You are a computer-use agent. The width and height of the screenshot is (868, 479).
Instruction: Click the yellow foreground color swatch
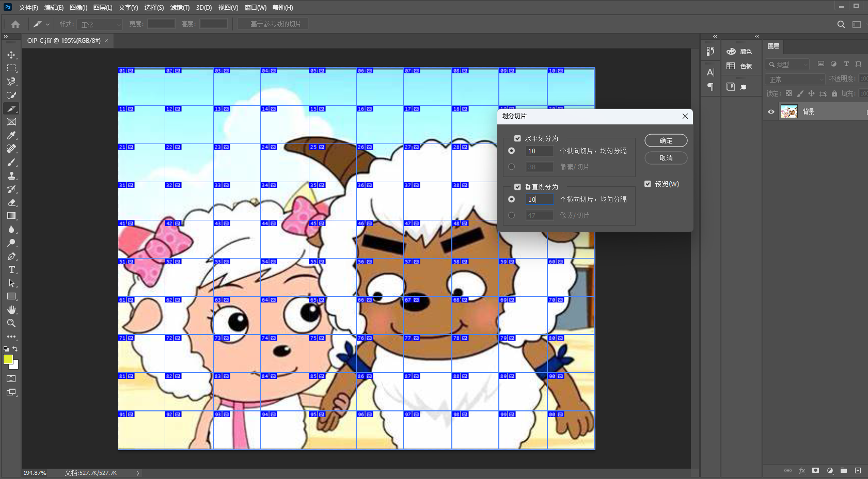point(8,359)
